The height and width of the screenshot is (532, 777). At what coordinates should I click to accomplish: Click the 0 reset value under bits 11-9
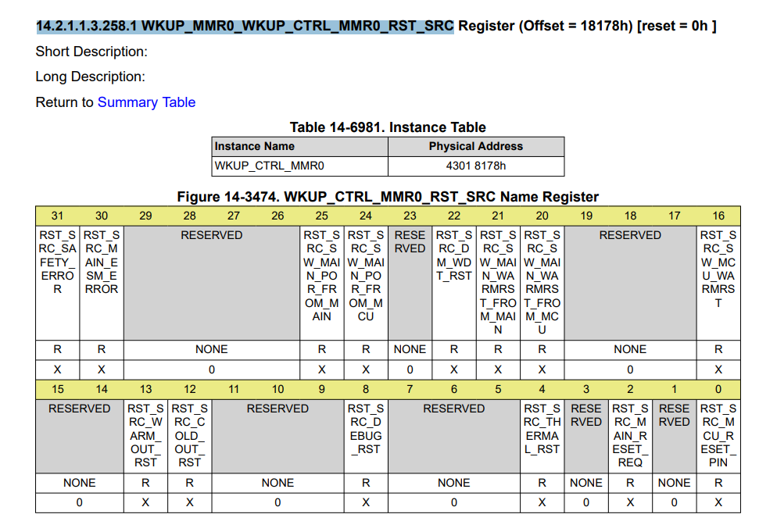pos(277,503)
